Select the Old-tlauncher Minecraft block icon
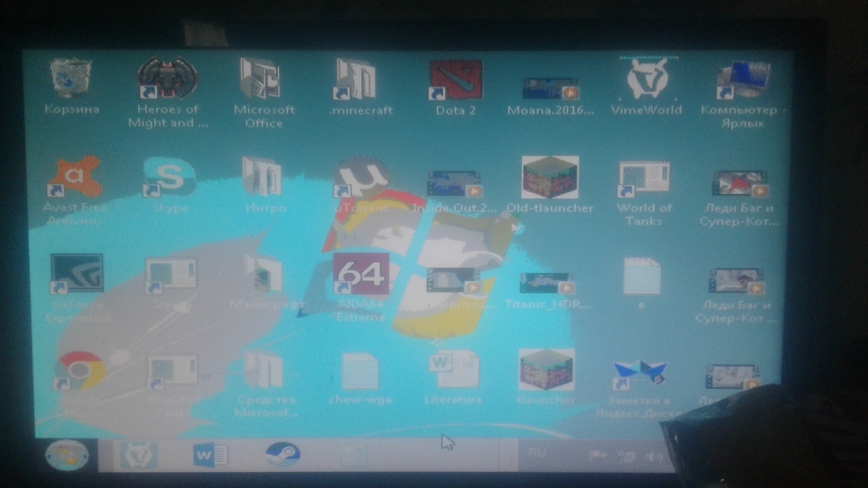This screenshot has width=868, height=488. 549,178
